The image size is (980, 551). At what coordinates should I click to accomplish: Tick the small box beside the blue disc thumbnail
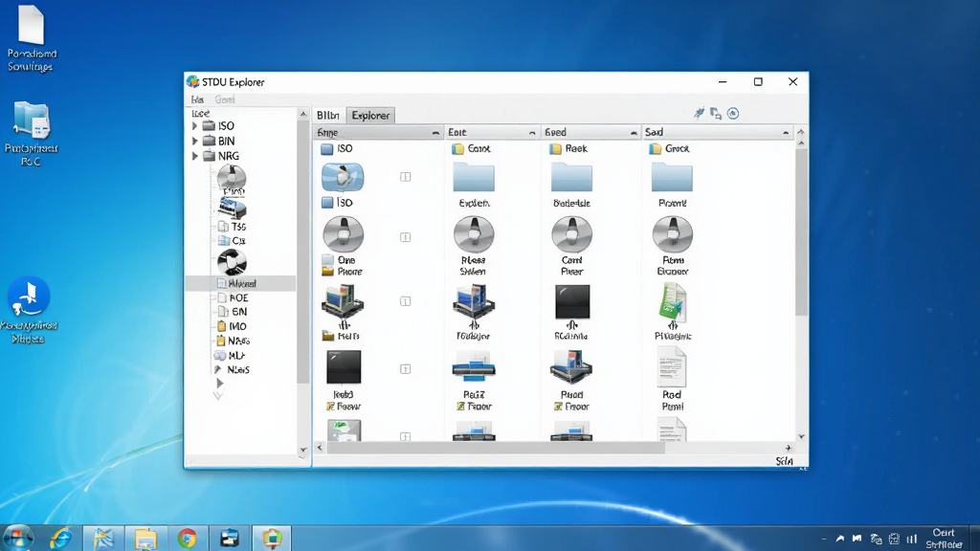406,177
